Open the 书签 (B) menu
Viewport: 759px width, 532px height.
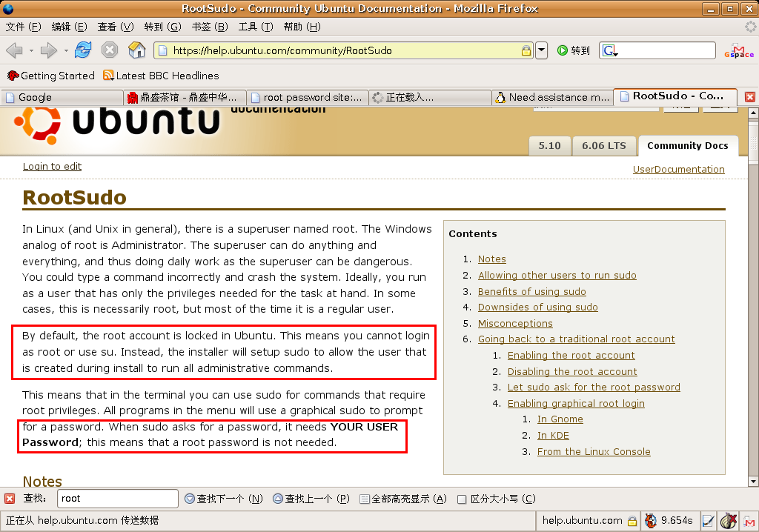click(210, 27)
